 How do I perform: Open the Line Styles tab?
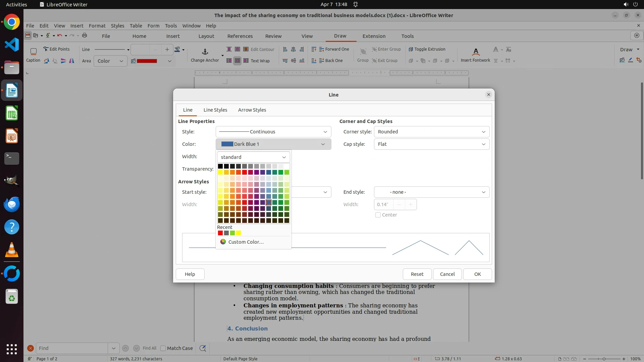click(x=215, y=110)
